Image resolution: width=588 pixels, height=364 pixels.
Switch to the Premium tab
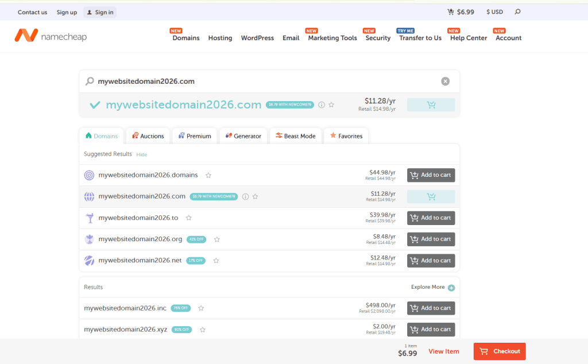[x=195, y=135]
